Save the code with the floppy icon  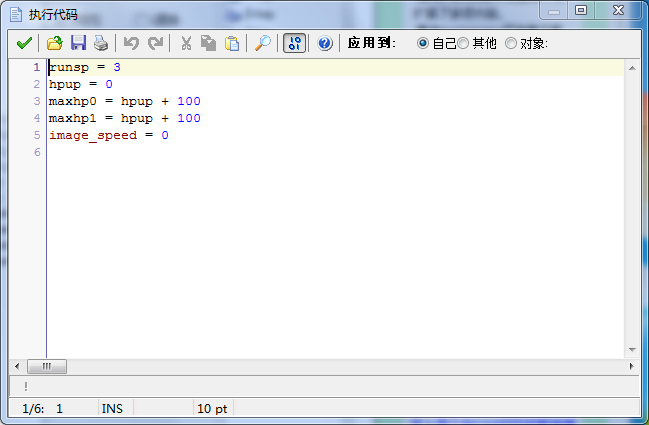coord(78,43)
